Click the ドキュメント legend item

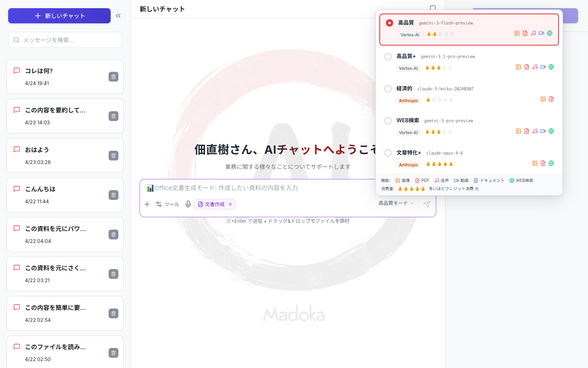point(489,180)
